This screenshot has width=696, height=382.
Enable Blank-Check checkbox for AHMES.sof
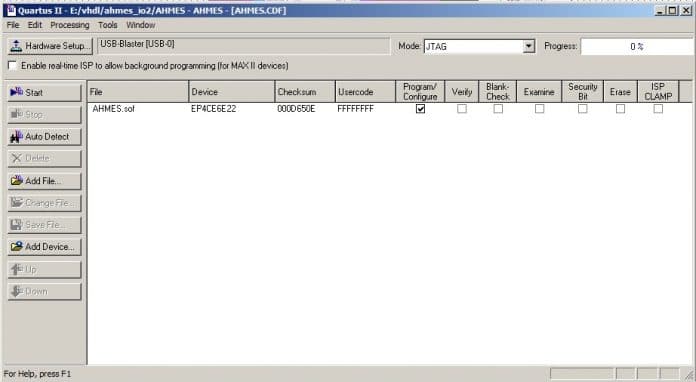[498, 109]
